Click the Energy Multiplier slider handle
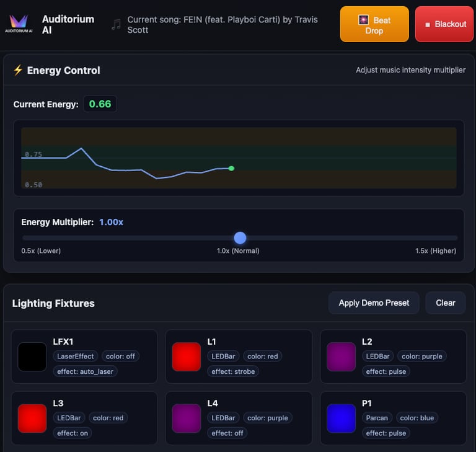The height and width of the screenshot is (452, 476). [x=240, y=238]
